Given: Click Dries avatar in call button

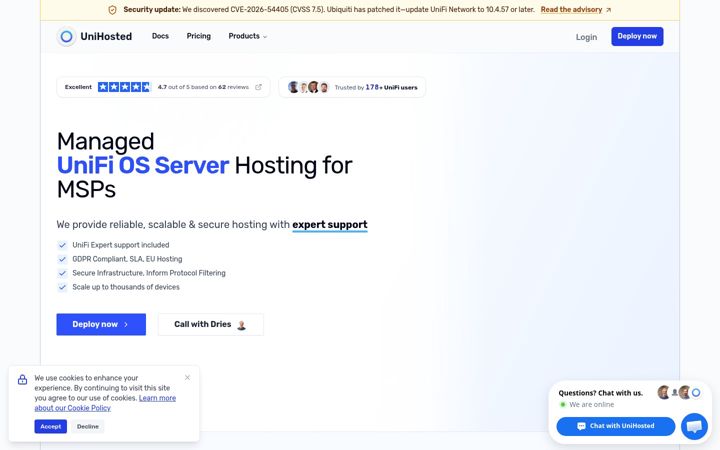Looking at the screenshot, I should click(x=242, y=325).
